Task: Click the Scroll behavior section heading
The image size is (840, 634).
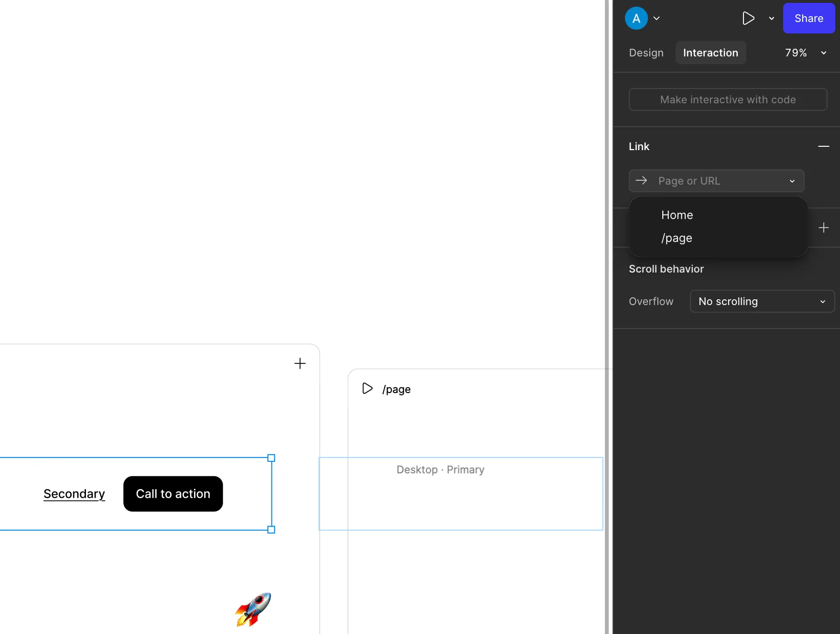Action: coord(666,269)
